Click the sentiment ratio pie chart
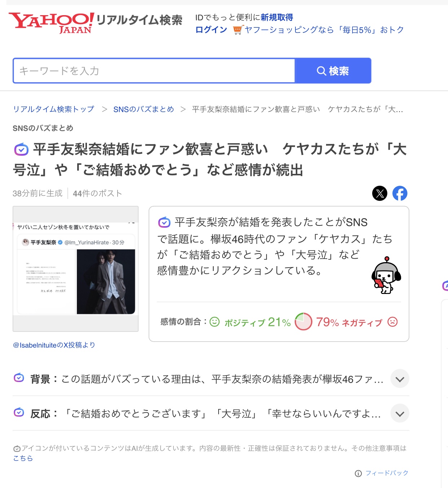Viewport: 448px width, 488px height. coord(303,321)
